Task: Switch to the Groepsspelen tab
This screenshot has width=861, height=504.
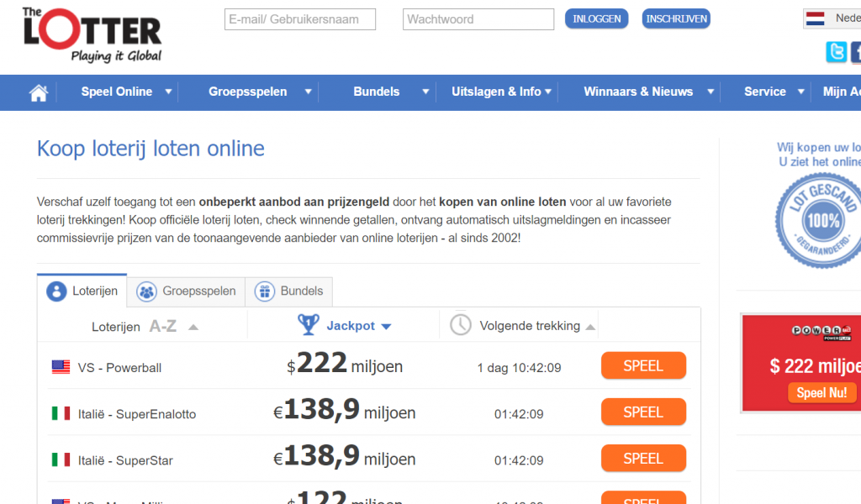Action: click(x=186, y=291)
